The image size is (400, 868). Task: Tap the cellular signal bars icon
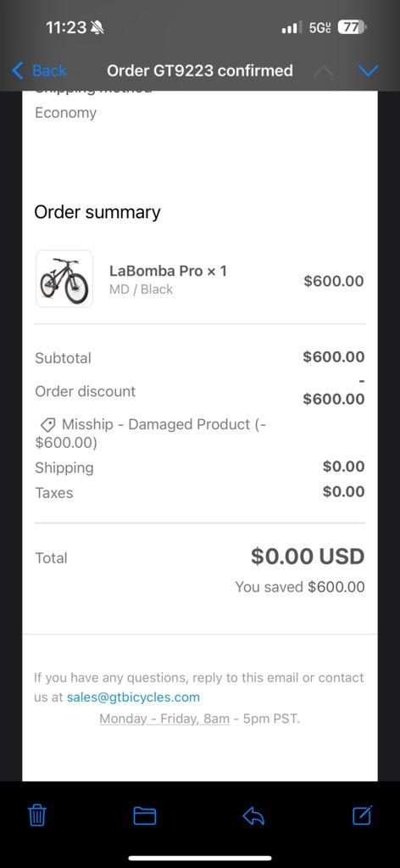pos(292,27)
